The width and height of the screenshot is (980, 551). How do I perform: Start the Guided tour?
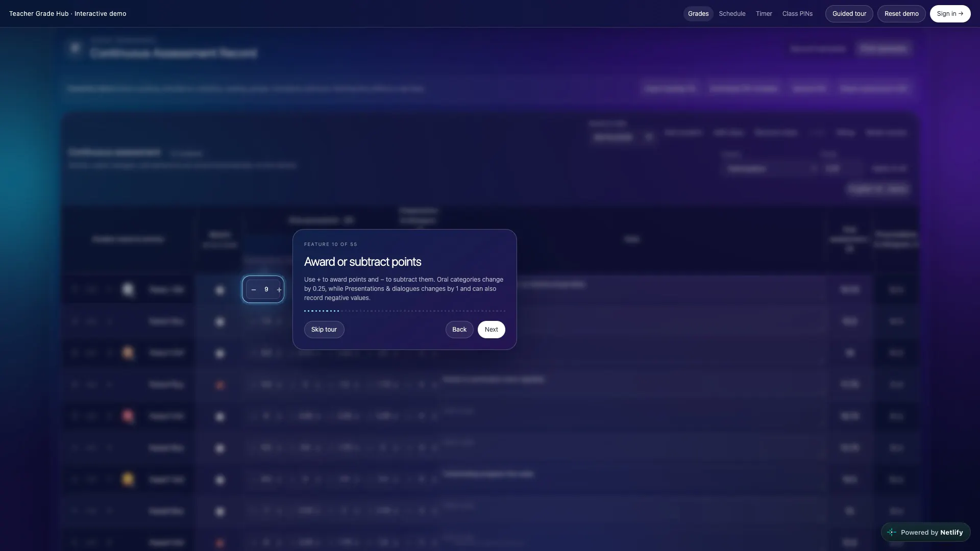point(849,14)
